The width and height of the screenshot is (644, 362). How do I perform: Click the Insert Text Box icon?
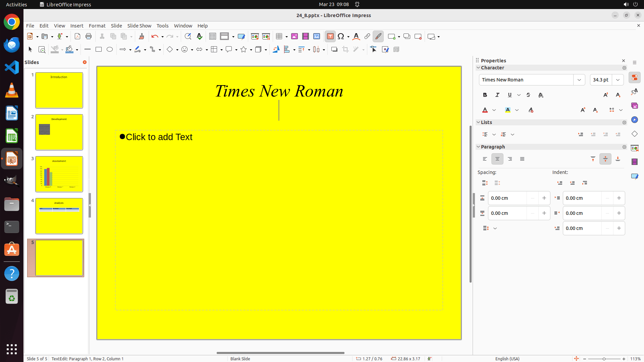[x=330, y=37]
